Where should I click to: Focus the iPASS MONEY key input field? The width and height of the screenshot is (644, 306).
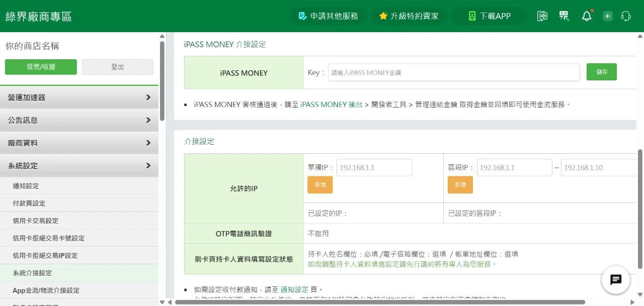point(454,72)
